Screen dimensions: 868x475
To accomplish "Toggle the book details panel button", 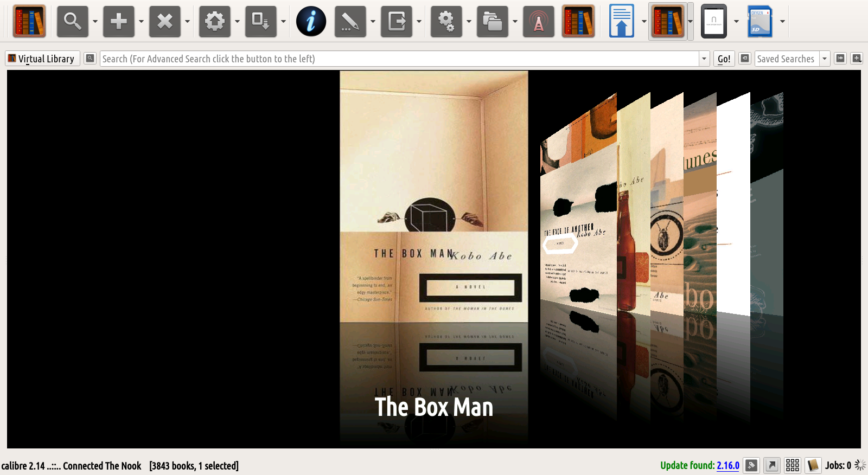I will coord(813,465).
